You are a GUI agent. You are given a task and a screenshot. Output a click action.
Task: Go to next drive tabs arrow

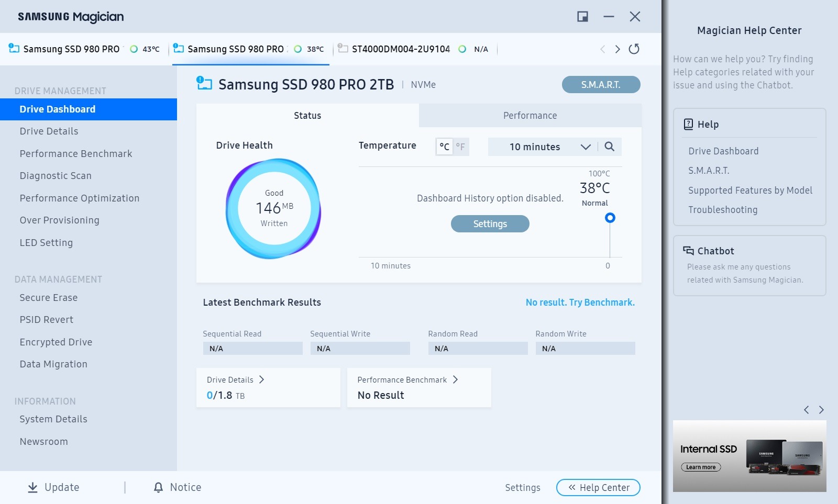[x=618, y=49]
